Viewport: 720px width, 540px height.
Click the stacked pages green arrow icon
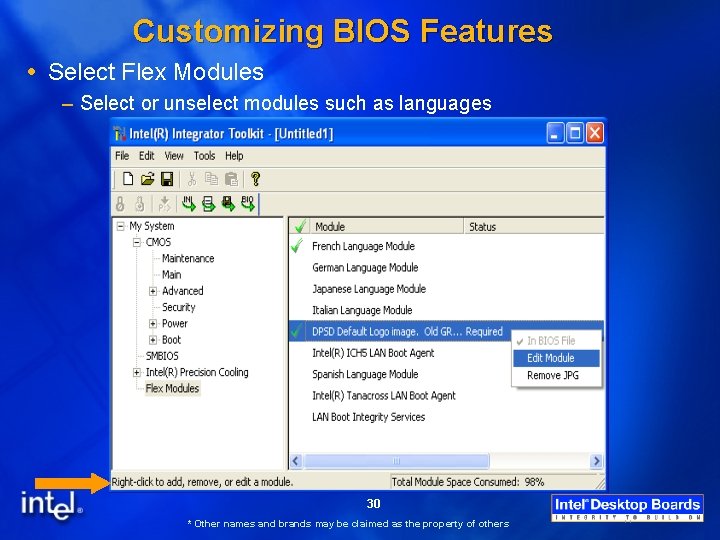[x=208, y=203]
